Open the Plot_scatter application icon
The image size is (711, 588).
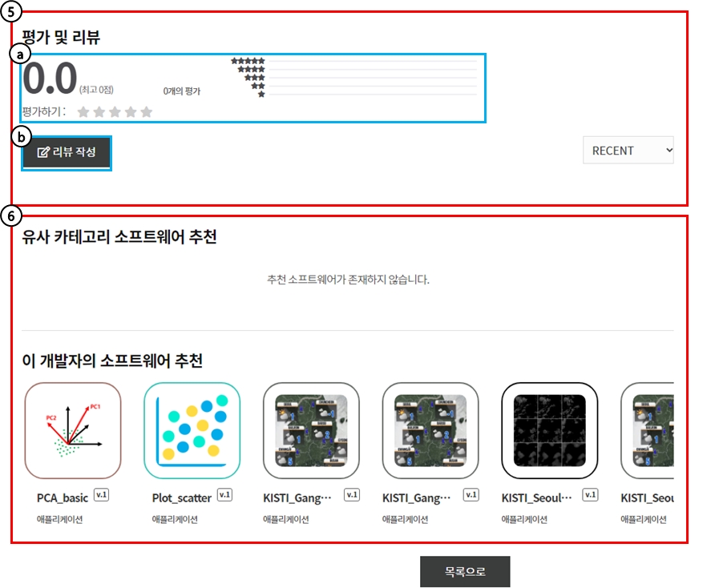[x=192, y=430]
